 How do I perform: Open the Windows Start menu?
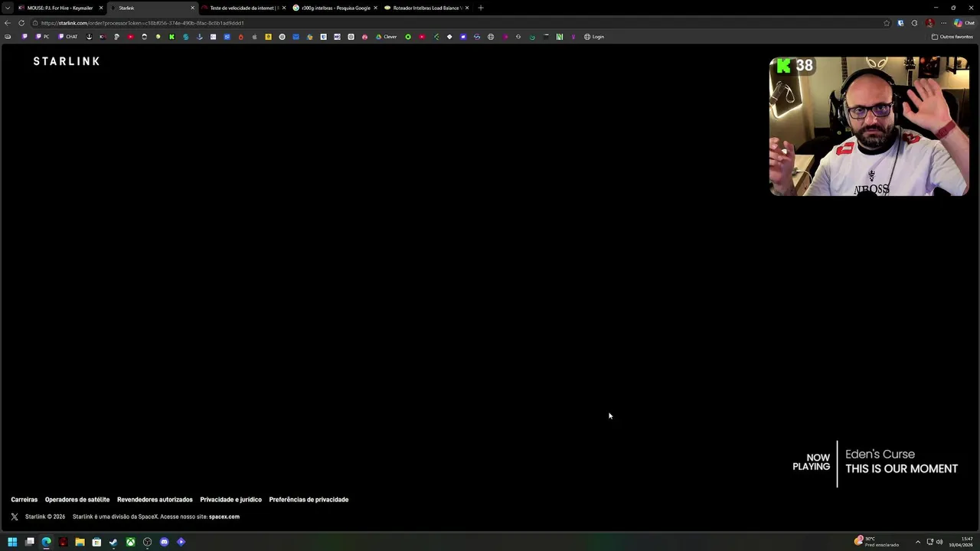[12, 542]
